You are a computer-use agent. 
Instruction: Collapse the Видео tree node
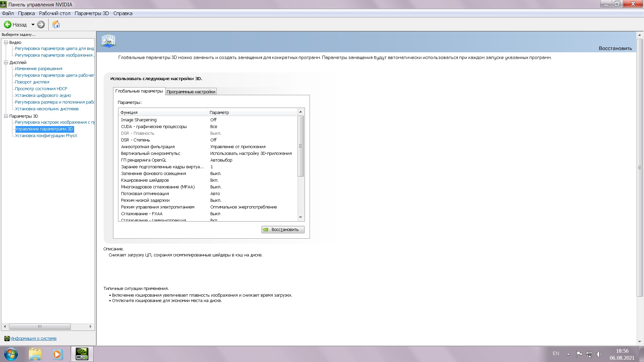click(x=6, y=43)
